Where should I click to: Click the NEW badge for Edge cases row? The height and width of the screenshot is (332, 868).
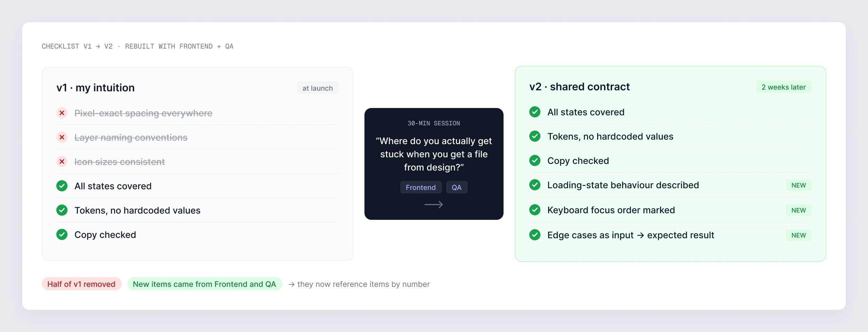pyautogui.click(x=798, y=235)
